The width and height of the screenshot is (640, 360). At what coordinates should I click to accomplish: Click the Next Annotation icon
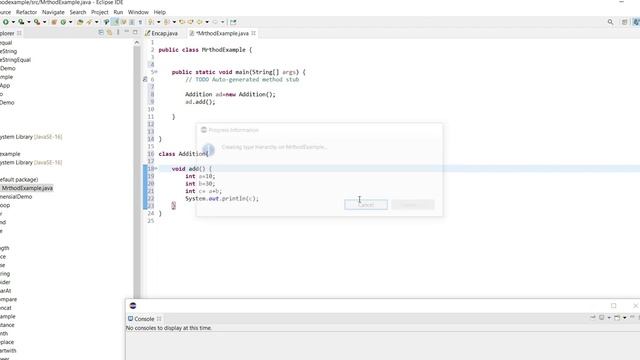pyautogui.click(x=151, y=22)
